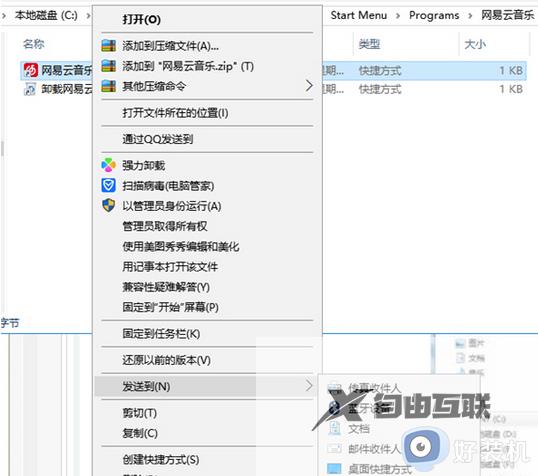Click 固定到"开始"屏幕(P)

pos(171,307)
